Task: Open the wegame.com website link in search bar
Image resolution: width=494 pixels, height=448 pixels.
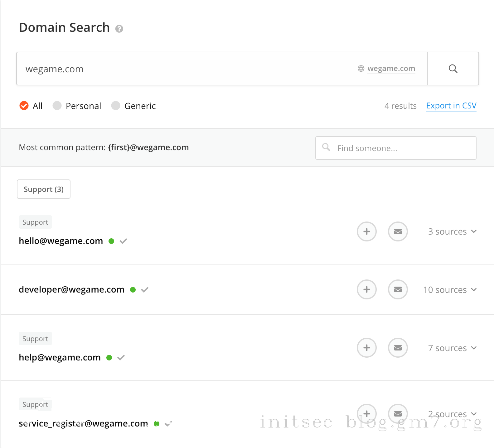Action: (x=391, y=69)
